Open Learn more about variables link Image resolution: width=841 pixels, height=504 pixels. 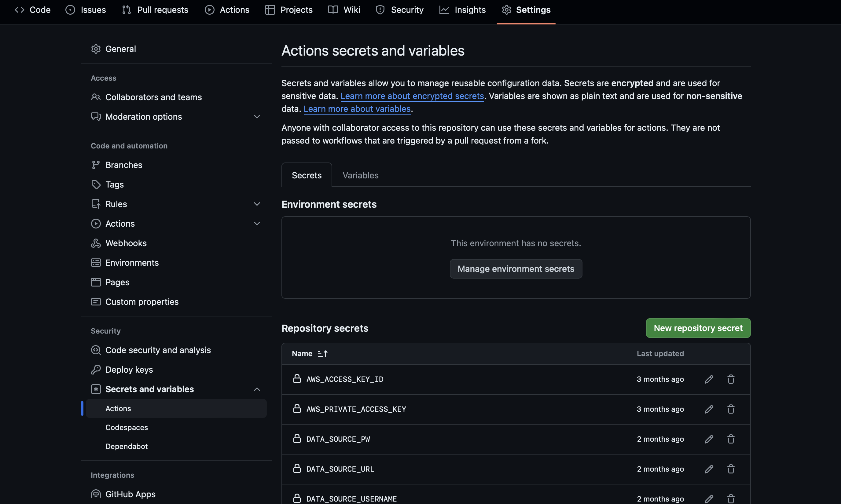(x=357, y=109)
